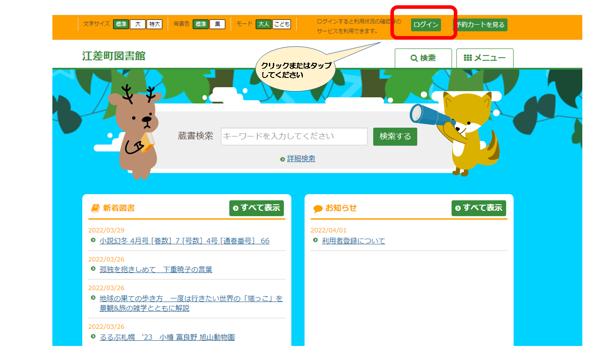This screenshot has height=364, width=603.
Task: Click the 2022/04/01 notice date
Action: (x=329, y=230)
